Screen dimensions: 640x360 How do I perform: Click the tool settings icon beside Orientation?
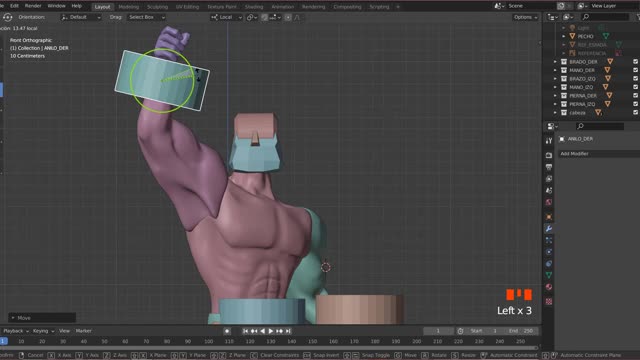pos(7,17)
